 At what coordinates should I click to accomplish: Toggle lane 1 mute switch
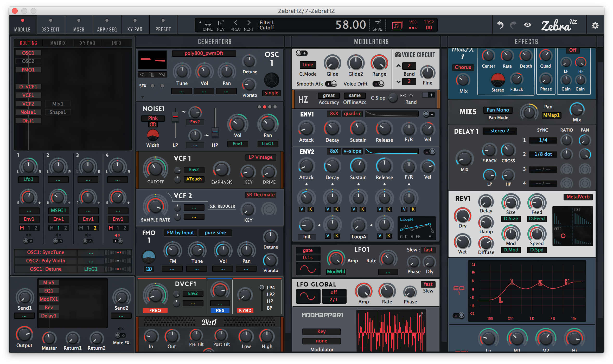pyautogui.click(x=28, y=241)
